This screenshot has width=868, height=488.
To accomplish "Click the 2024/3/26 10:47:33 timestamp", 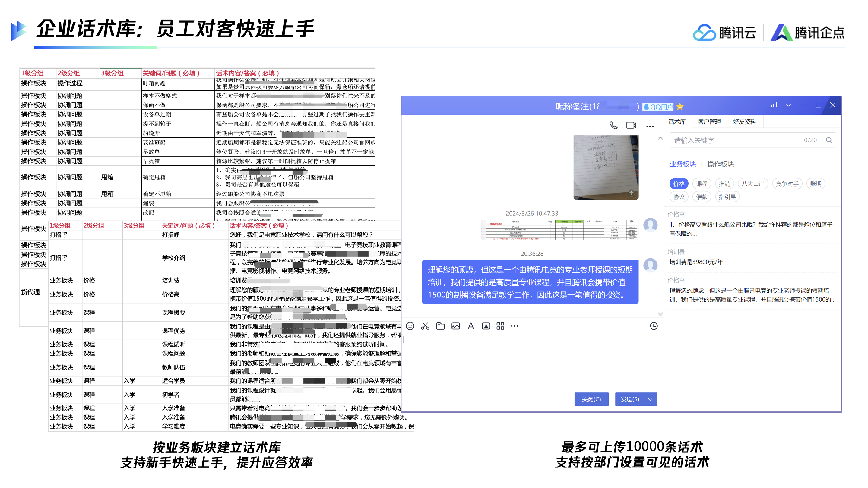I will point(532,213).
